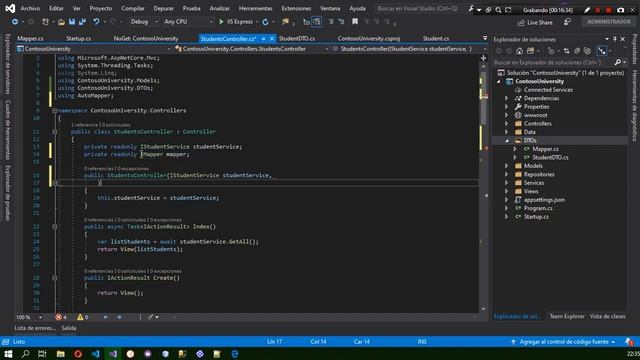Toggle the highlighted preview-selected-items button in Solution Explorer
The height and width of the screenshot is (360, 640).
[x=602, y=51]
